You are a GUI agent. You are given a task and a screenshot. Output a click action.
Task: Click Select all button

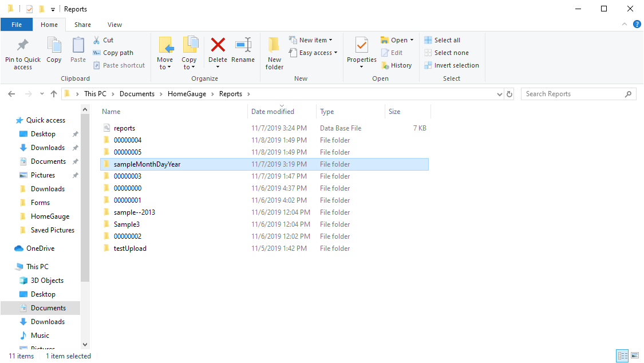442,40
